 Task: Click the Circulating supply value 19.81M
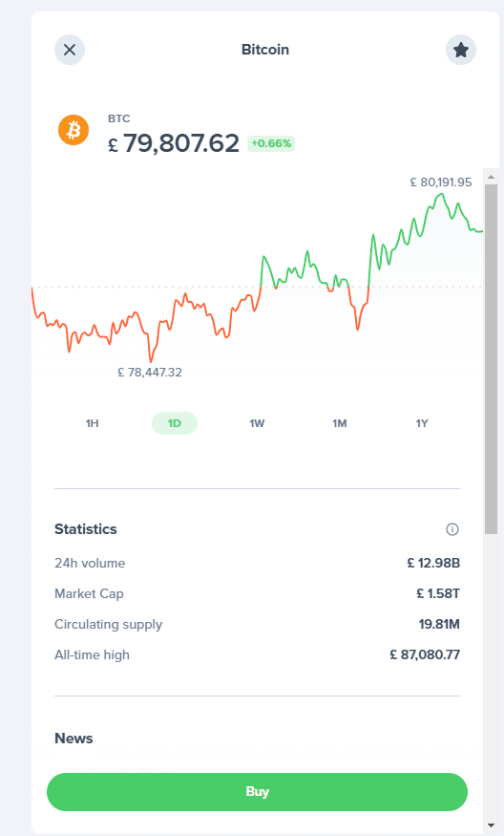click(x=439, y=624)
